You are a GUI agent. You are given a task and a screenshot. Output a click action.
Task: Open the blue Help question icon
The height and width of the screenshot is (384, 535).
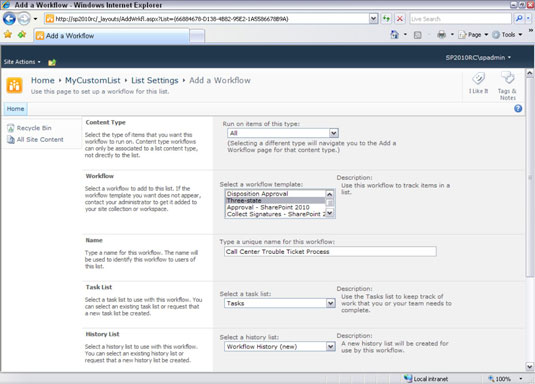click(x=518, y=109)
